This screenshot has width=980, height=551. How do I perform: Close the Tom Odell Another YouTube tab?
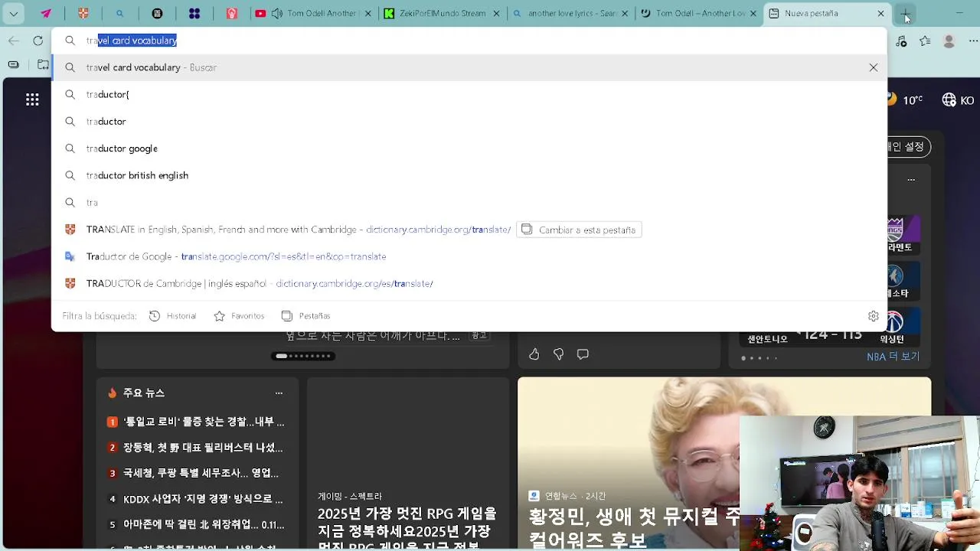click(x=370, y=14)
